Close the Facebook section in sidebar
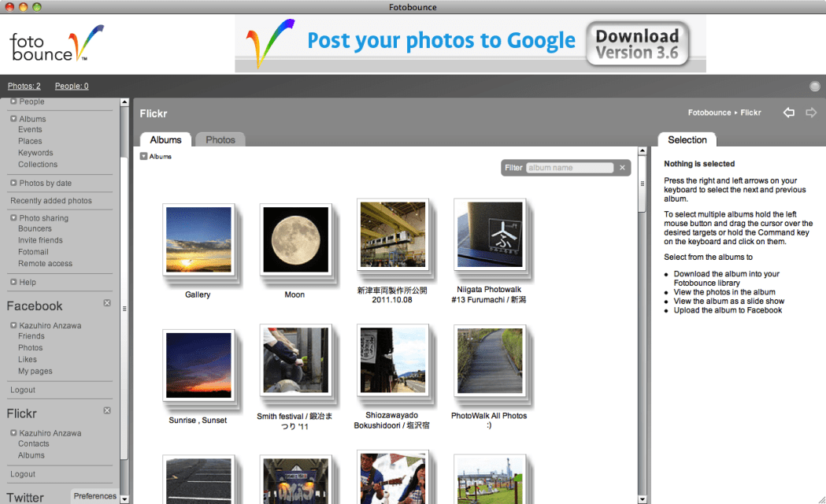Image resolution: width=826 pixels, height=504 pixels. coord(107,303)
